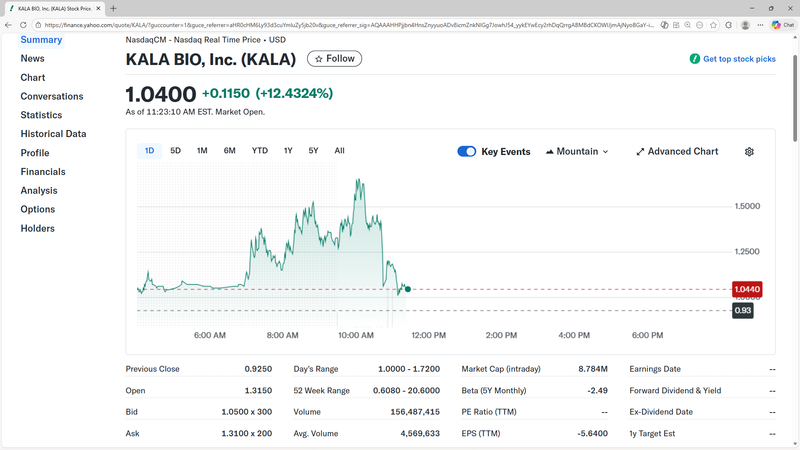Click the star icon in Follow button
Image resolution: width=800 pixels, height=450 pixels.
[319, 59]
